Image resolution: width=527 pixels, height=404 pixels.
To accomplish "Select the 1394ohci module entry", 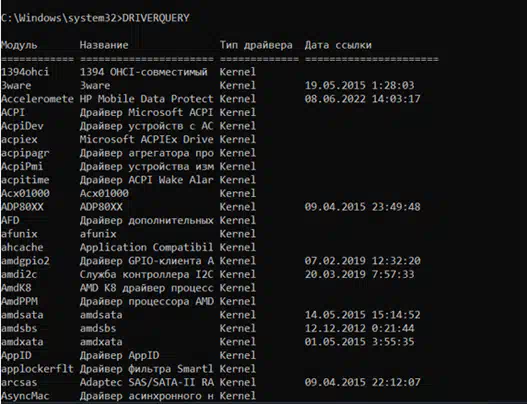I will pos(25,72).
